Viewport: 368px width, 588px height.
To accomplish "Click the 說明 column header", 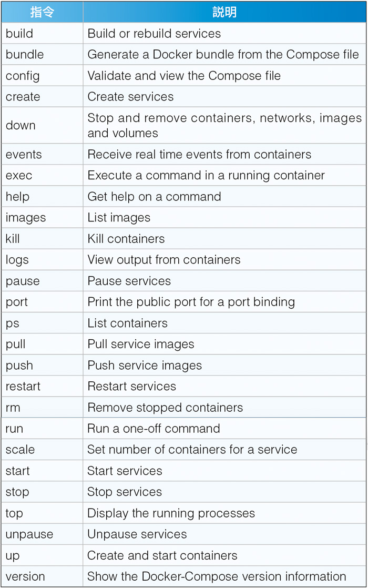I will [224, 12].
